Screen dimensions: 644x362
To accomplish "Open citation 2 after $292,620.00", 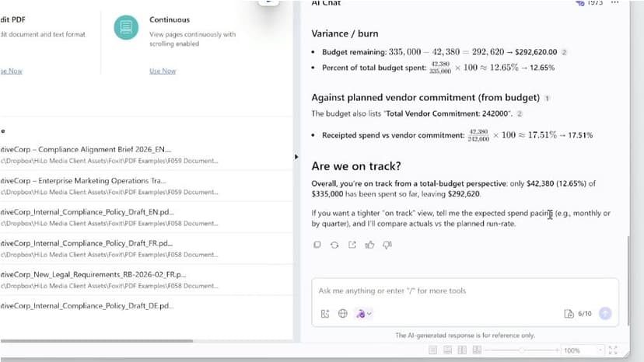I will pos(565,52).
